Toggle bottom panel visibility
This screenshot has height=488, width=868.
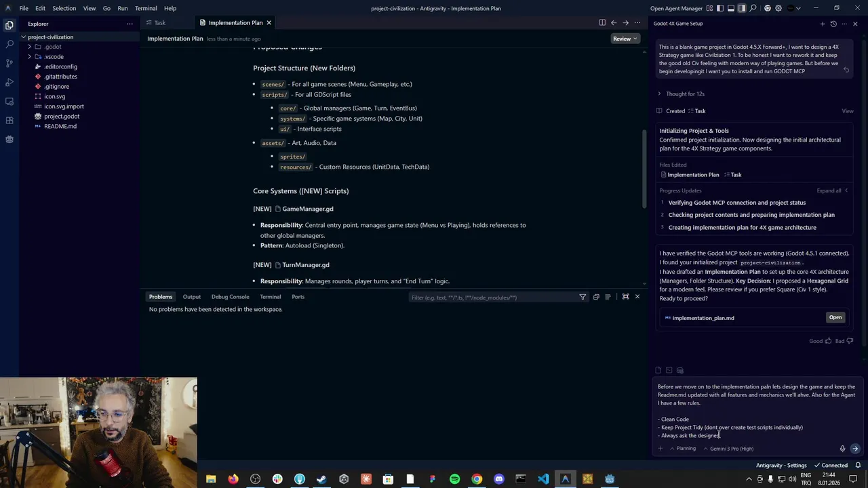tap(731, 8)
